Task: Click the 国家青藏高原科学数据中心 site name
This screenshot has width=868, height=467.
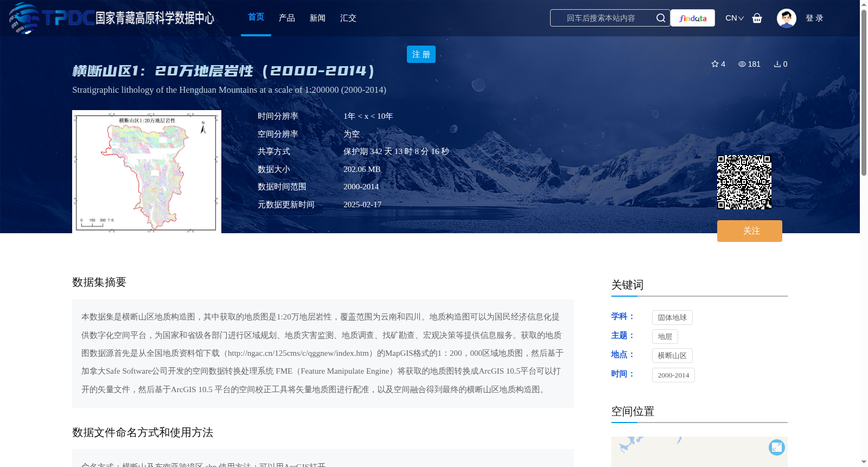Action: tap(155, 18)
